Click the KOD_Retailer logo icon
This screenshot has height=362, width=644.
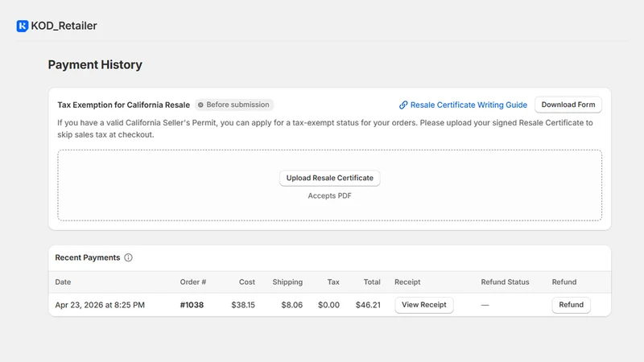click(23, 26)
